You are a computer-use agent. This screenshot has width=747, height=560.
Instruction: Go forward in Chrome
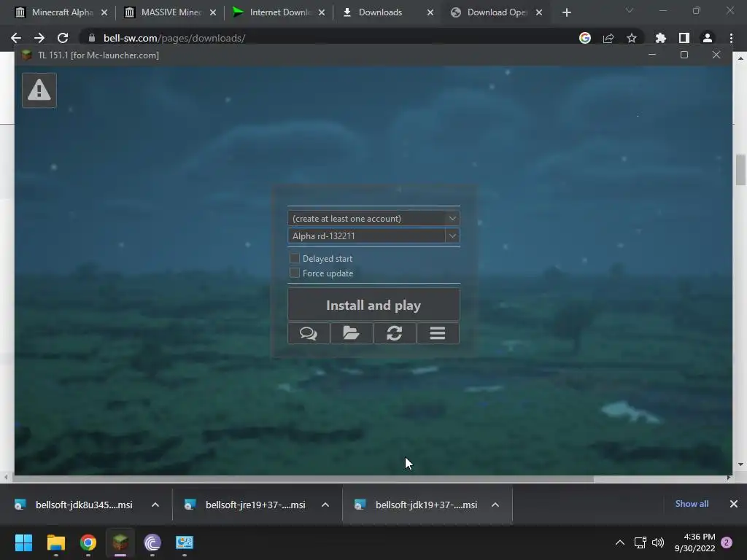coord(39,38)
